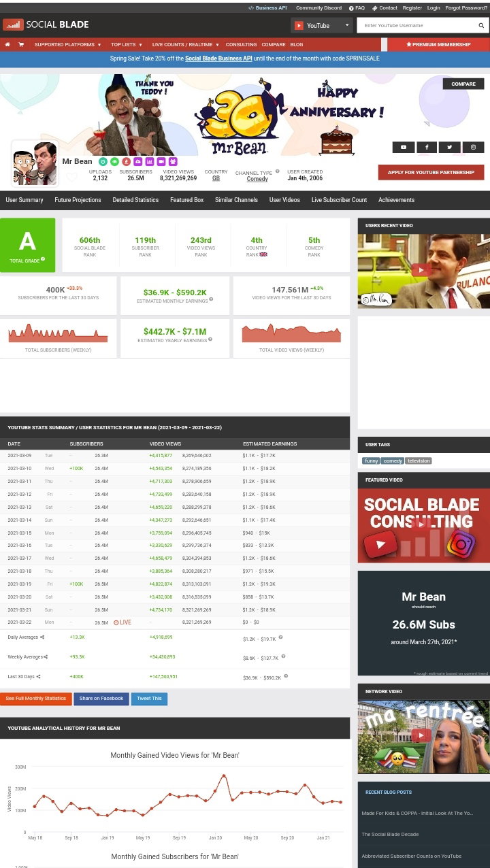Click See Full Monthly Statistics button
This screenshot has height=868, width=490.
pos(36,699)
